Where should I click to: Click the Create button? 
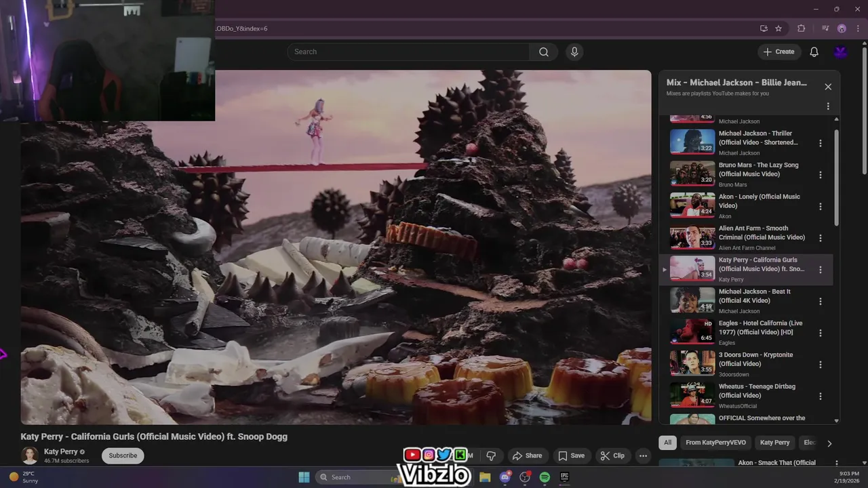pos(779,52)
